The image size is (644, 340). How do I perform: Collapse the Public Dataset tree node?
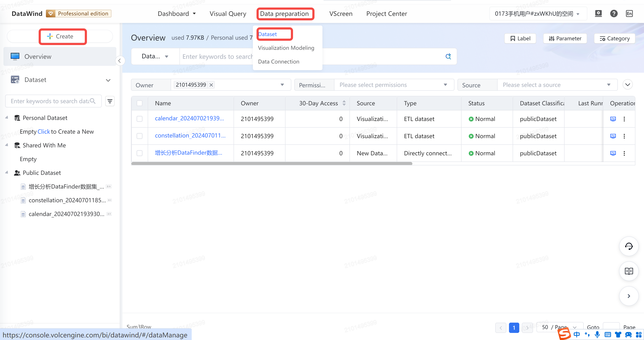coord(7,172)
